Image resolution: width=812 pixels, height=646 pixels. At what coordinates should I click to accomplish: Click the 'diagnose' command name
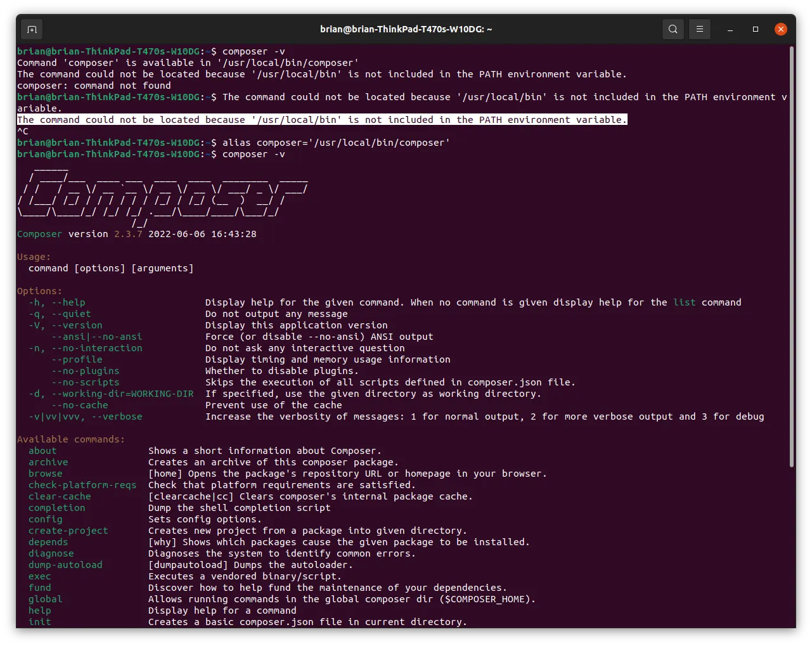(x=51, y=553)
